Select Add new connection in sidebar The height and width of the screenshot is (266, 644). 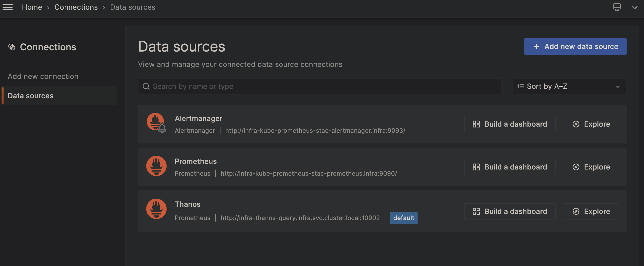coord(43,76)
